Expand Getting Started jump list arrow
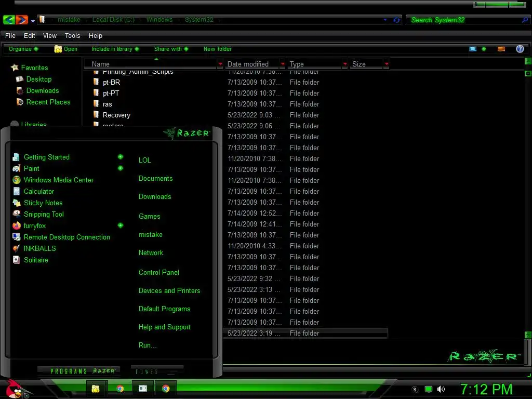Screen dimensions: 532x399 (x=121, y=157)
